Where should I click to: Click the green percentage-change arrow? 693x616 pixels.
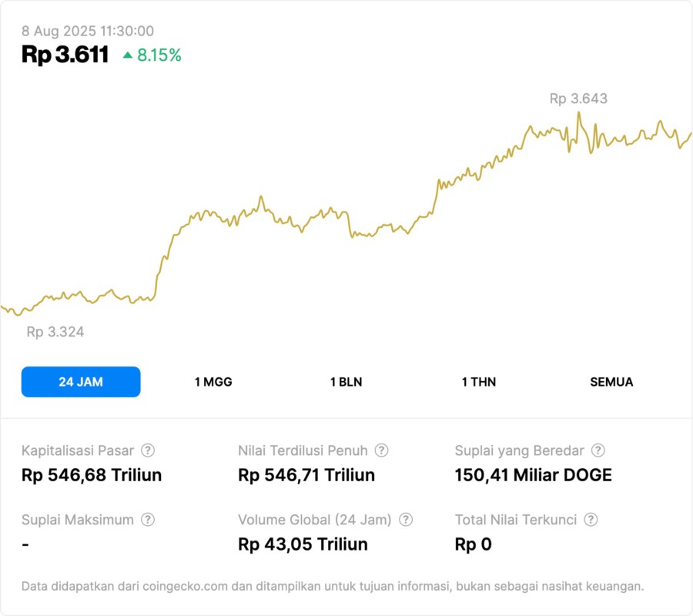(128, 55)
